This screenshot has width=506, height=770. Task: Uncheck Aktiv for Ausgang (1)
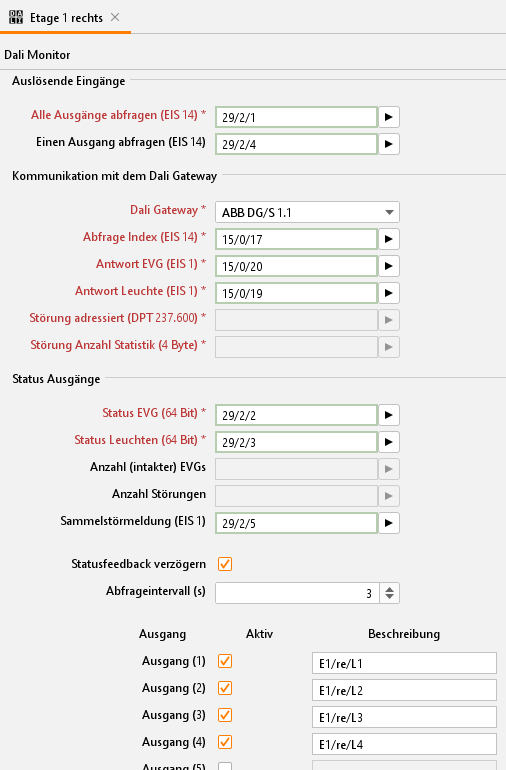225,661
